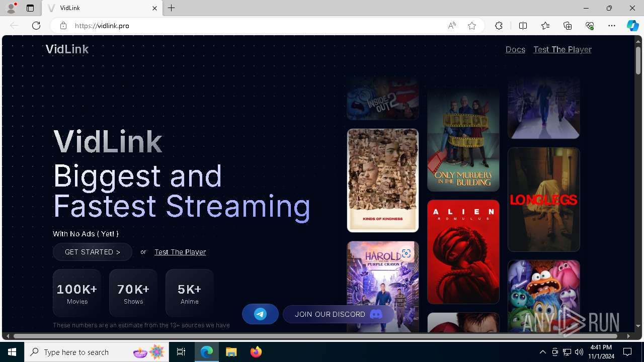Open the volume control in tray
Screen dimensions: 644x362
click(x=579, y=352)
